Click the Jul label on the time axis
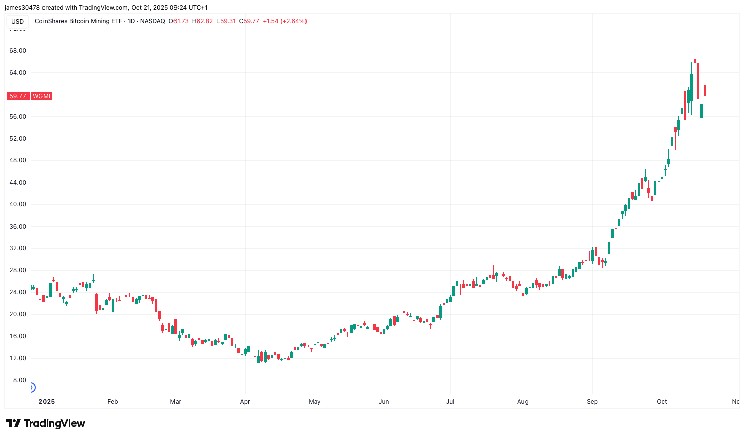The height and width of the screenshot is (439, 745). pos(450,401)
